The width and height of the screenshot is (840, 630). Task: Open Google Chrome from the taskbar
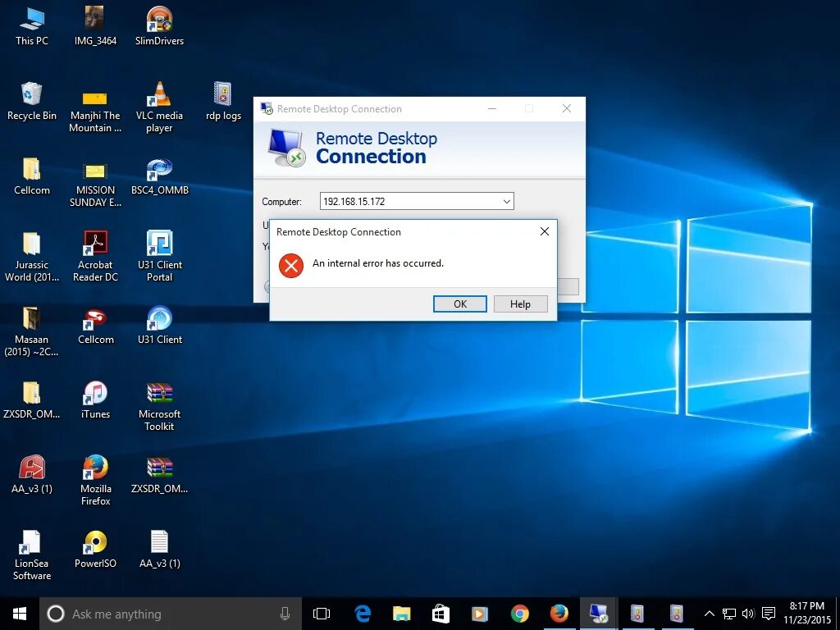[x=519, y=613]
